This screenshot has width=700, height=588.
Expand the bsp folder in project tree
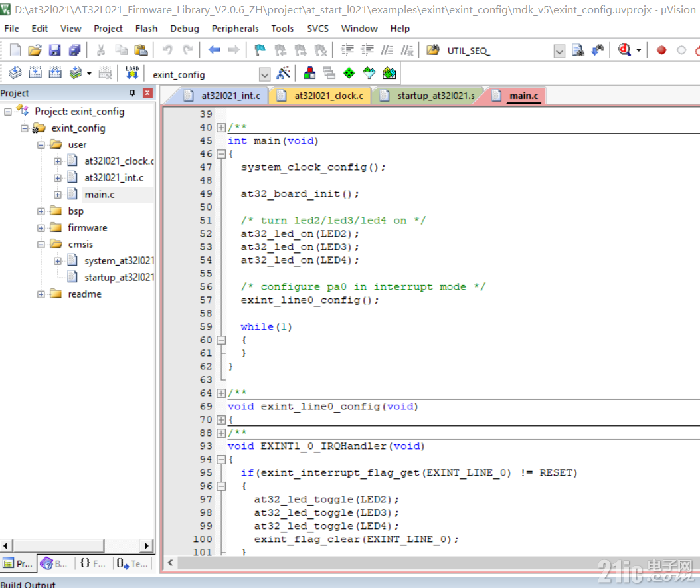[41, 211]
